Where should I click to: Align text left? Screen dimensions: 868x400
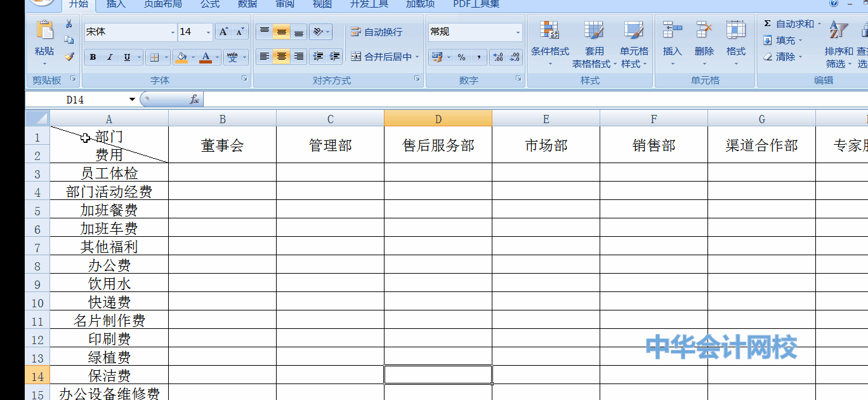[x=265, y=57]
